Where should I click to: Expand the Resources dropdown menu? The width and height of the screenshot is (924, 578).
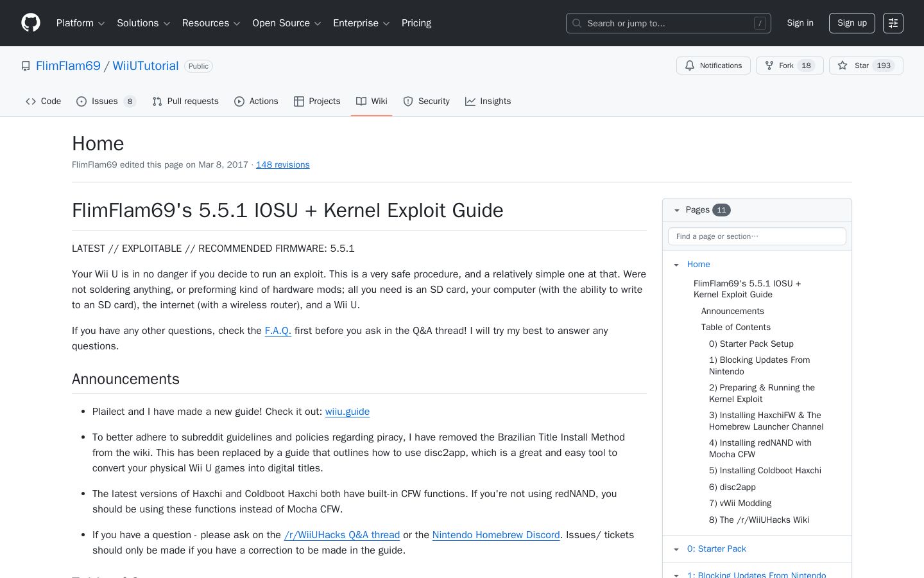[211, 23]
